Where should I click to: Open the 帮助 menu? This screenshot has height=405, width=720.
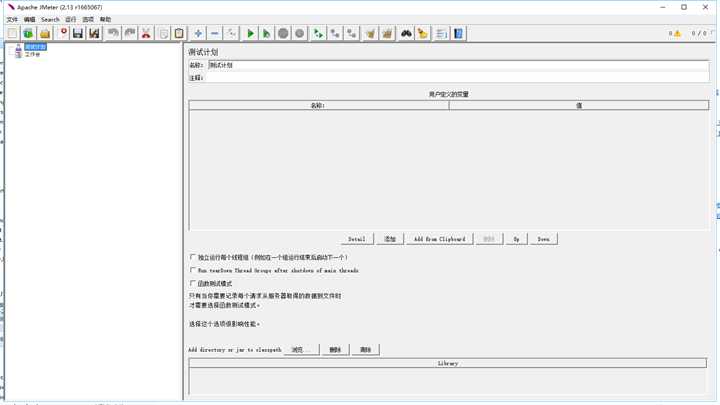[x=105, y=19]
